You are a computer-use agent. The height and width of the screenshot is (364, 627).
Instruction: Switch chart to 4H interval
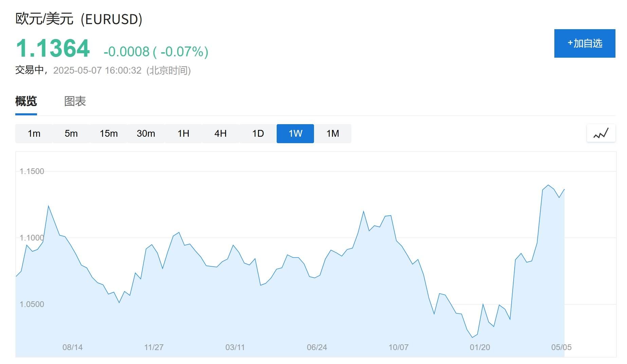(x=221, y=134)
